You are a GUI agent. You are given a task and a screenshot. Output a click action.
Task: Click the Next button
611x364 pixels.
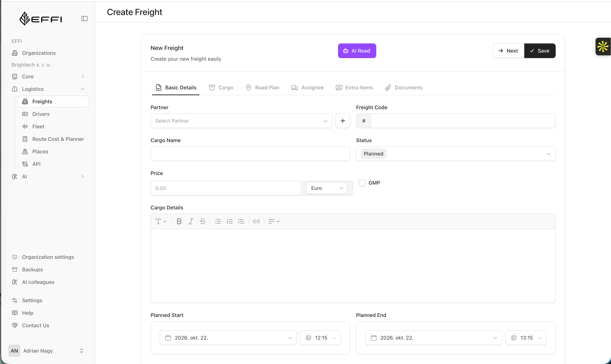[508, 51]
